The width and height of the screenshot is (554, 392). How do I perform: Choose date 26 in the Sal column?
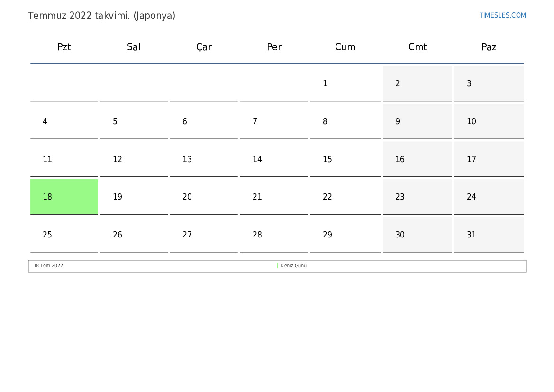point(134,235)
